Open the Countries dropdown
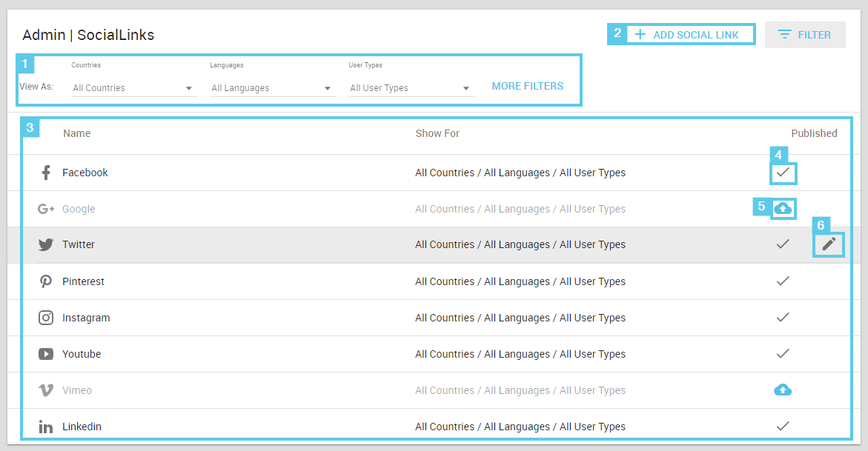Screen dimensions: 868x451 [133, 88]
